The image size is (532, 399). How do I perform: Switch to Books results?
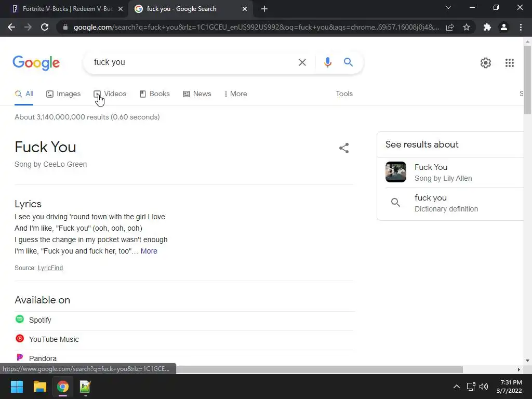click(155, 94)
